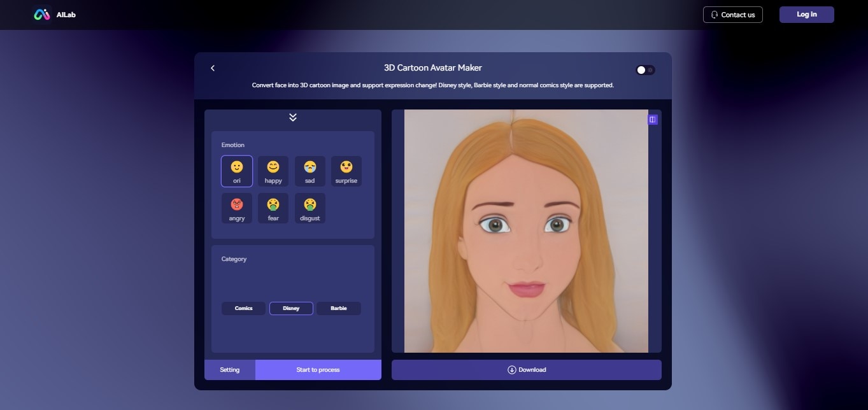Select the ori emotion

(x=237, y=171)
